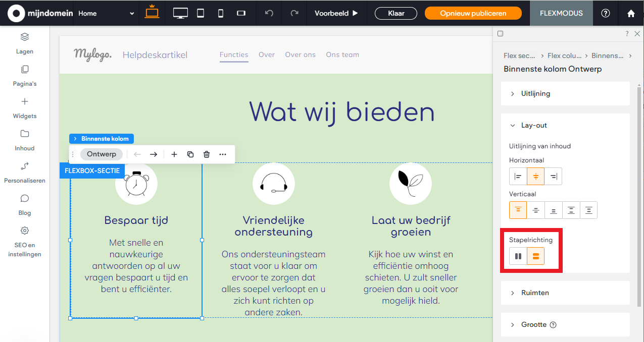The height and width of the screenshot is (342, 644).
Task: Set vertical alignment to bottom under Verticaal
Action: pyautogui.click(x=553, y=210)
